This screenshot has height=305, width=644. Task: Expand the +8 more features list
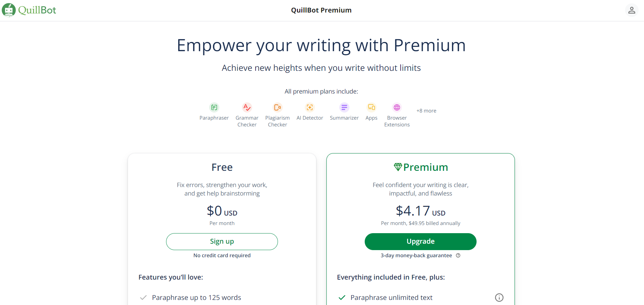(x=426, y=111)
